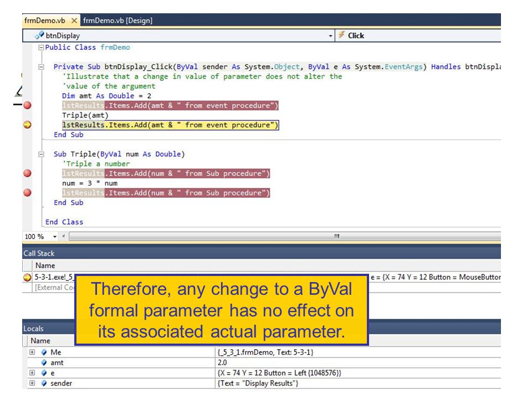The width and height of the screenshot is (532, 399).
Task: Collapse the btnDisplay_Click sub outline
Action: [x=41, y=67]
